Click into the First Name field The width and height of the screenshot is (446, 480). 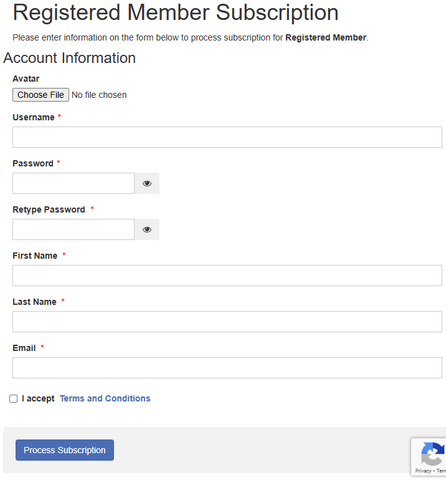point(227,276)
